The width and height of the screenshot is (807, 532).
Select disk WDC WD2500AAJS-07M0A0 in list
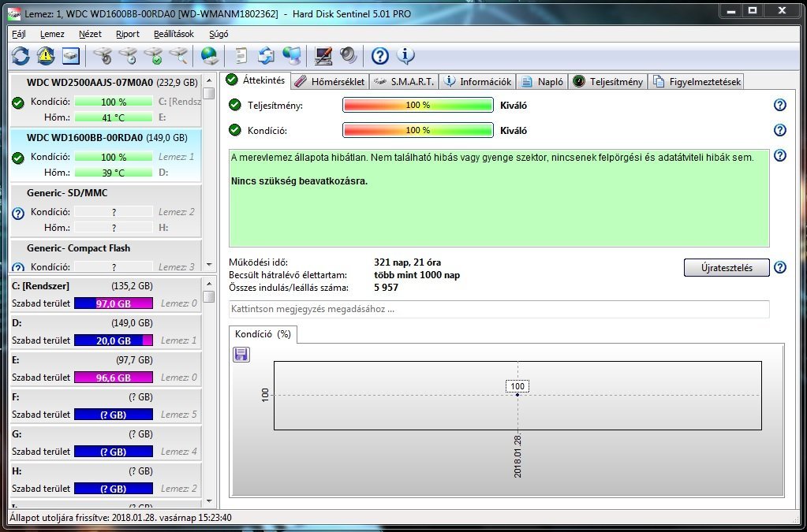point(106,101)
